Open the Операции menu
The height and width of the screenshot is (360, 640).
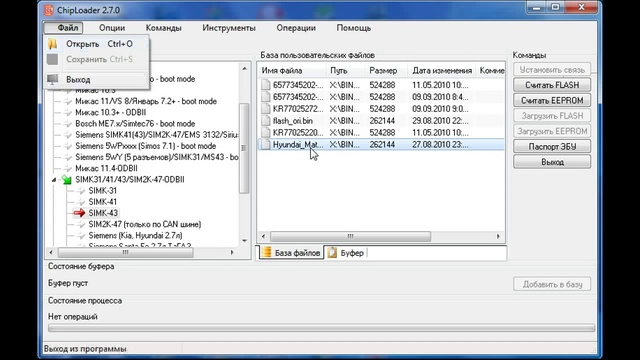(x=296, y=28)
